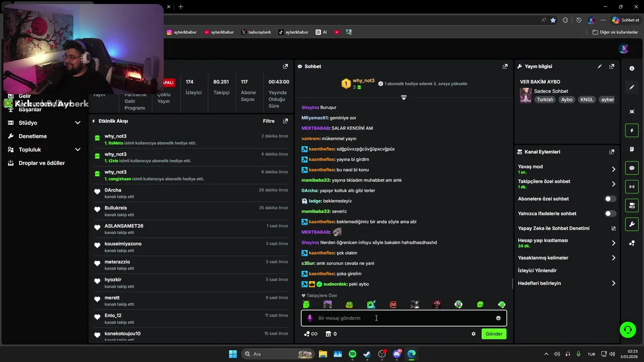
Task: Open the AI bookmark
Action: 321,32
